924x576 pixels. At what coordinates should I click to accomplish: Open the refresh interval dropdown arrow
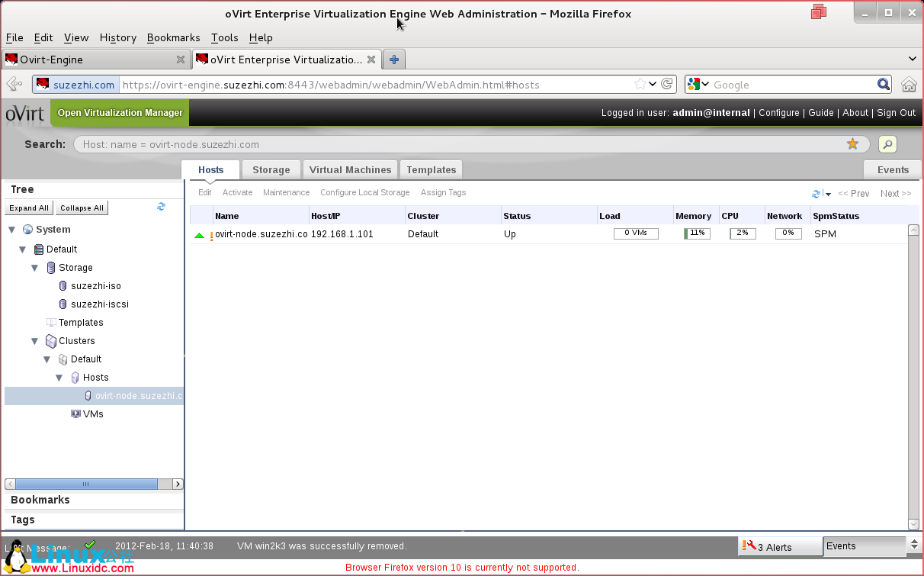click(x=828, y=195)
